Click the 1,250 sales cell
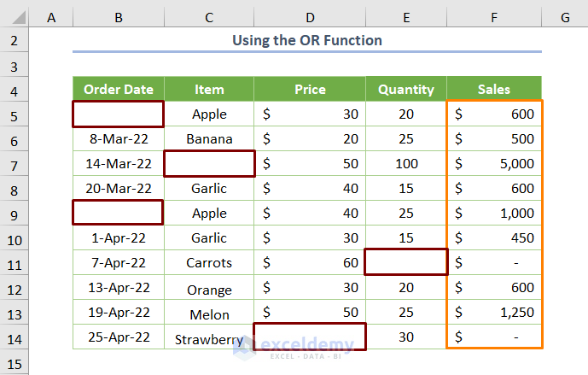Screen dimensions: 588x375 [495, 312]
